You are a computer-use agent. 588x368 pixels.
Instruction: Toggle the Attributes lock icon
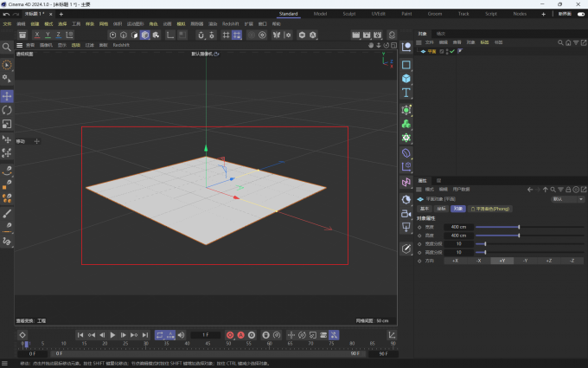(568, 190)
